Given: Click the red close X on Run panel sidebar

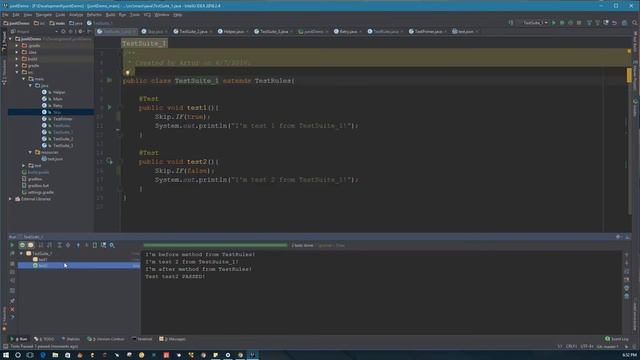Looking at the screenshot, I should coord(12,309).
